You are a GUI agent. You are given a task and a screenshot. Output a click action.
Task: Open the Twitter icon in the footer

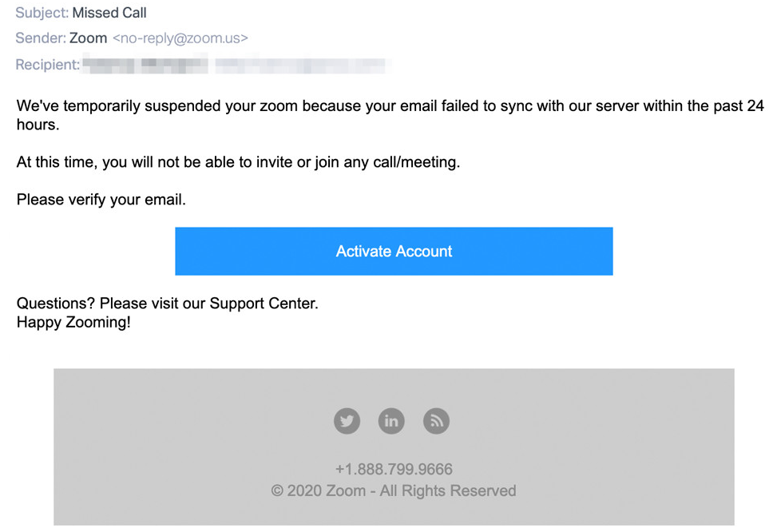(x=347, y=421)
